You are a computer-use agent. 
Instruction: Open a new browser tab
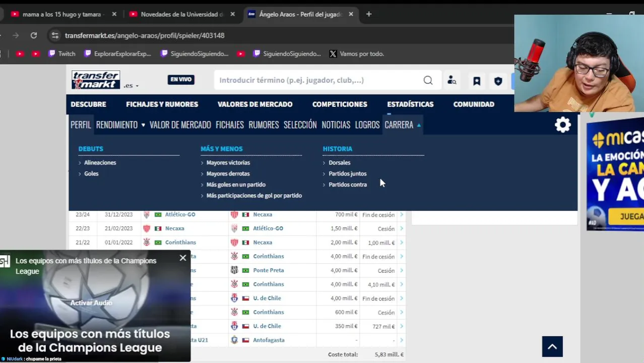tap(369, 14)
